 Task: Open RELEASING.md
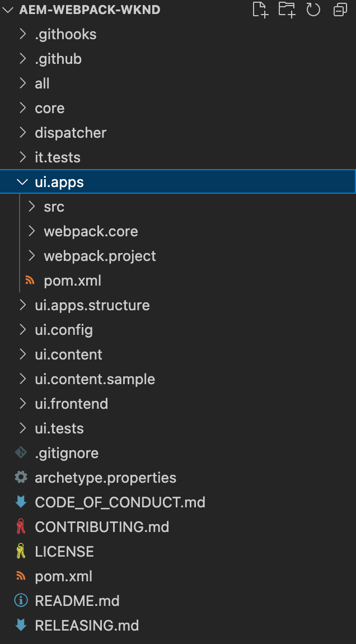click(x=87, y=625)
